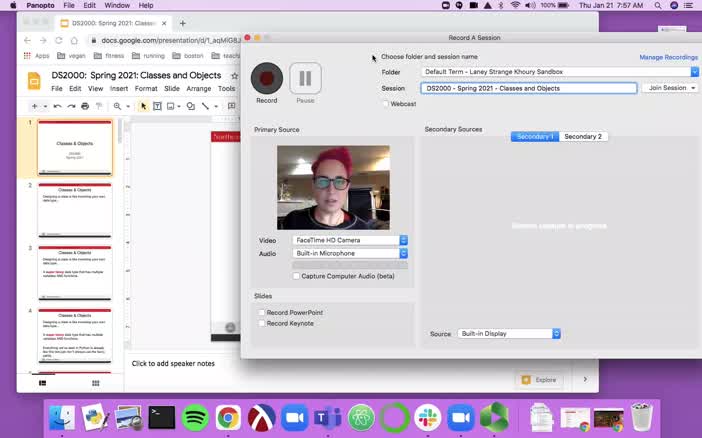Open Spotify from the dock
The image size is (702, 438).
(x=195, y=417)
